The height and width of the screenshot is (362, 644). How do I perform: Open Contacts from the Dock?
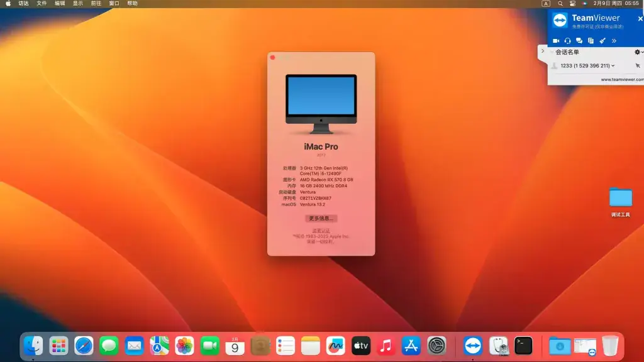coord(260,346)
